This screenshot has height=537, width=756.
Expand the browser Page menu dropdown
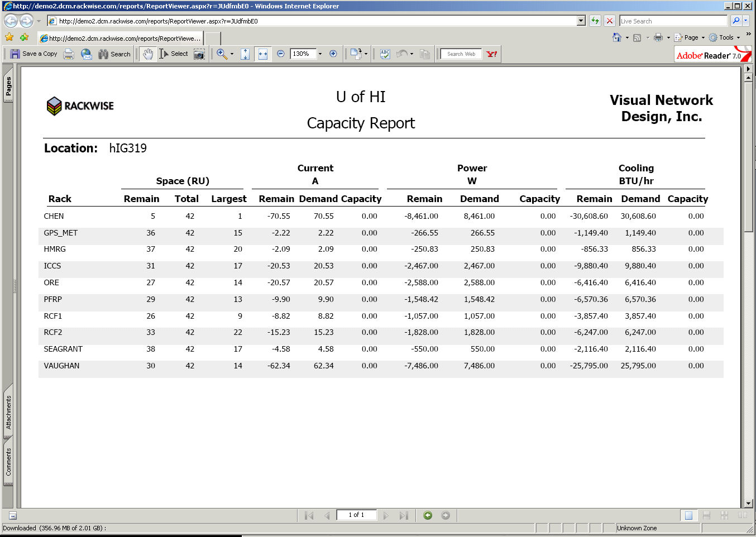(703, 37)
